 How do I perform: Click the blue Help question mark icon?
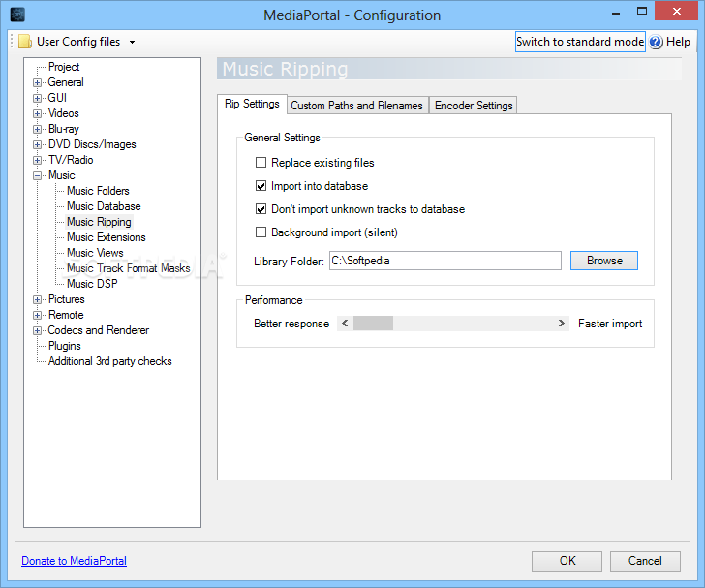point(656,42)
